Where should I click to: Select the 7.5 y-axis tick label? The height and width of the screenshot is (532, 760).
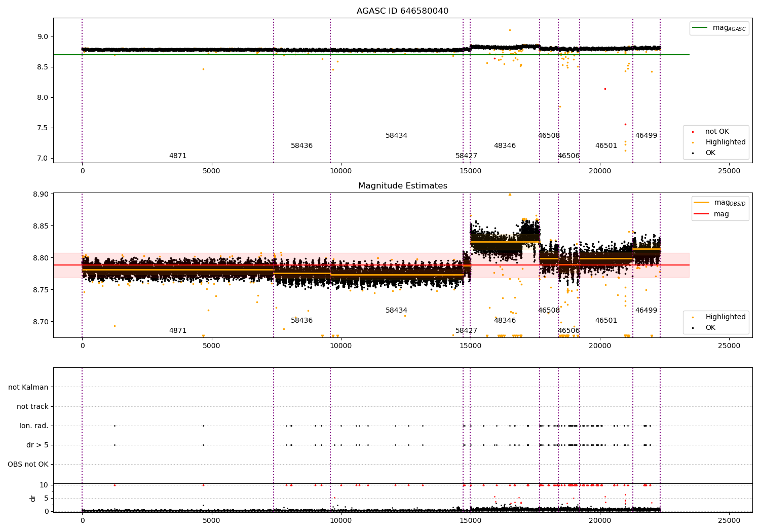[x=43, y=128]
